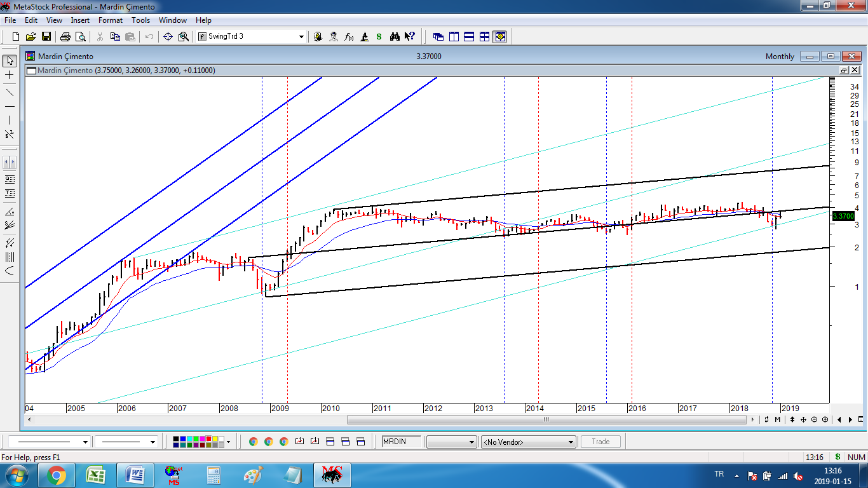
Task: Open the Help menu
Action: (203, 20)
